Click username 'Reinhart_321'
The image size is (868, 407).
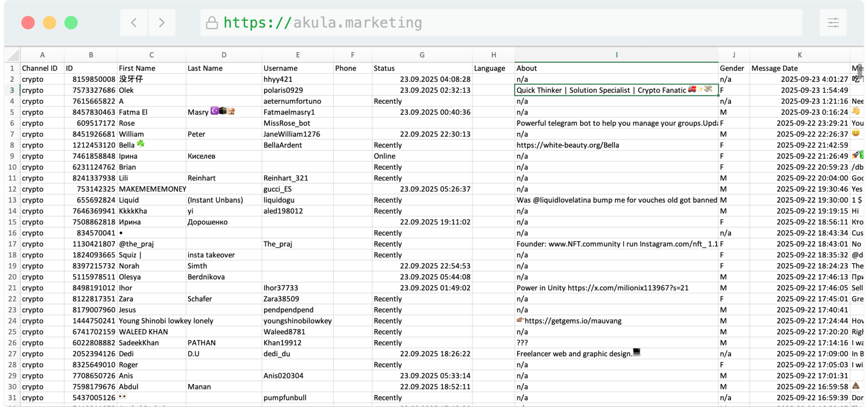pyautogui.click(x=297, y=178)
